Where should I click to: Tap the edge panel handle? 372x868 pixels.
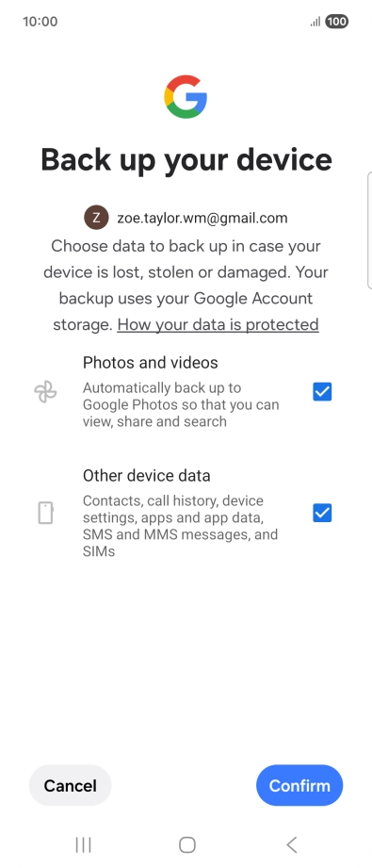[x=370, y=230]
